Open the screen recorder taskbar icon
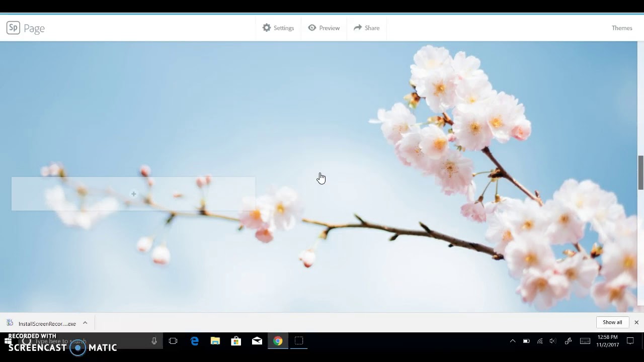Screen dimensions: 644x362 [x=299, y=341]
